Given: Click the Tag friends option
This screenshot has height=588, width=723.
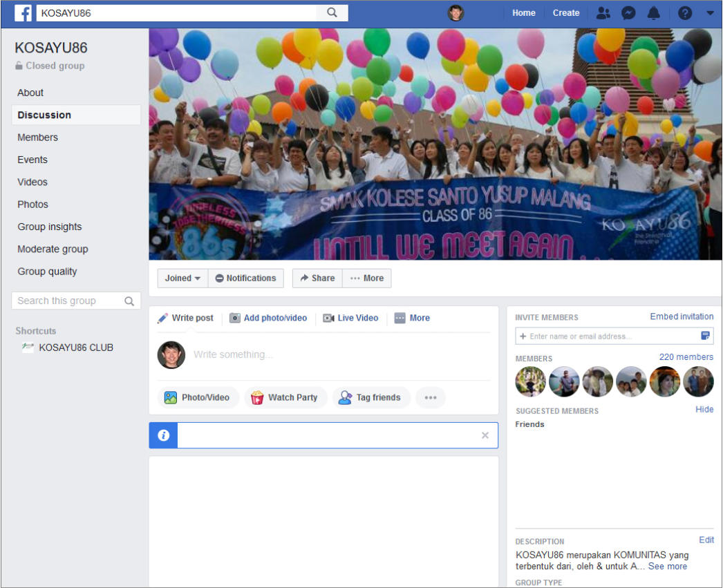Looking at the screenshot, I should (371, 397).
